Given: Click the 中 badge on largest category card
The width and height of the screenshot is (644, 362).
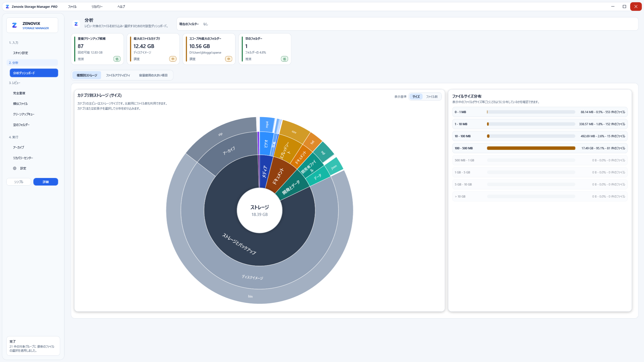Looking at the screenshot, I should pos(173,59).
